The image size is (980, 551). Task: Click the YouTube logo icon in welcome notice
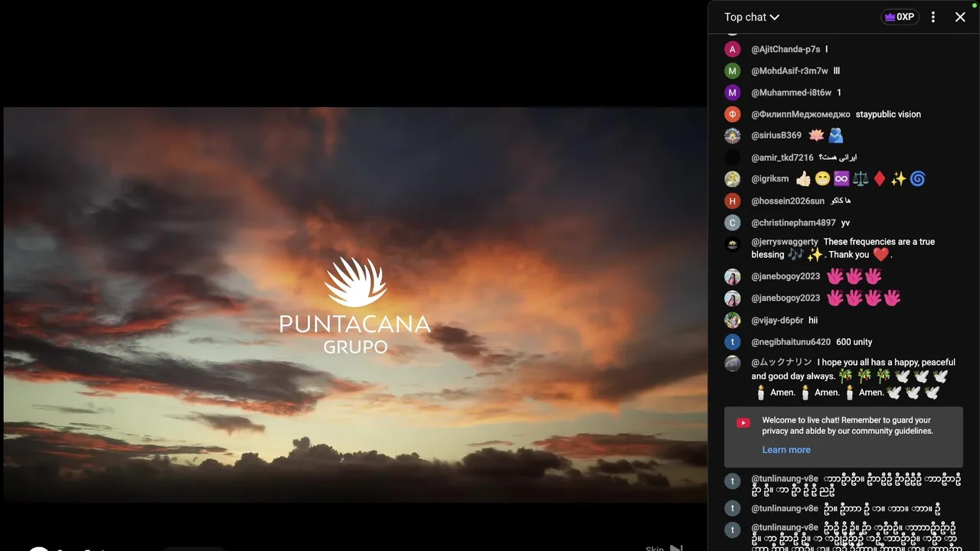743,422
